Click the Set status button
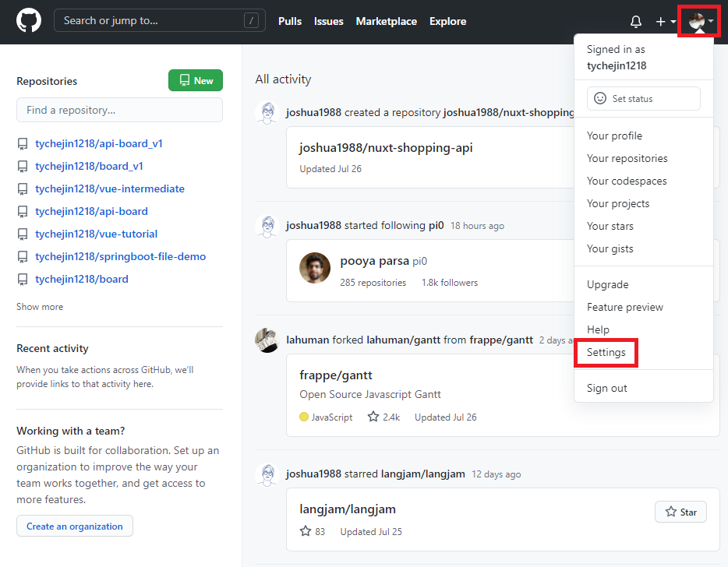Viewport: 728px width, 567px height. coord(644,98)
